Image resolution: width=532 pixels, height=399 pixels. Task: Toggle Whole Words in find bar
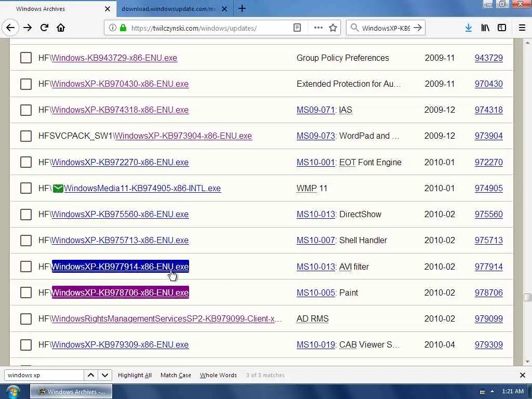pos(218,375)
